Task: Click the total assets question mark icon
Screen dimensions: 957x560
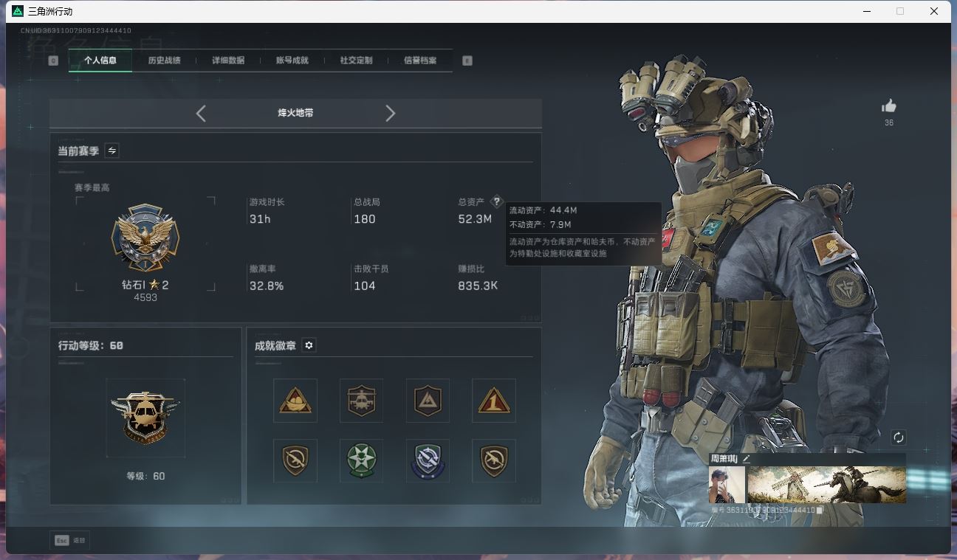Action: (x=496, y=201)
